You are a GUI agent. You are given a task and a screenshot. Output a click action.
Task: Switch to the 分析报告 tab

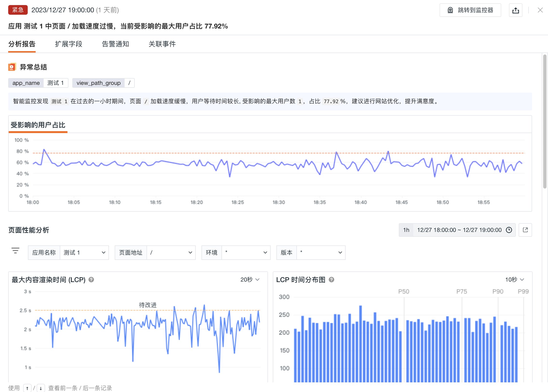(x=22, y=44)
